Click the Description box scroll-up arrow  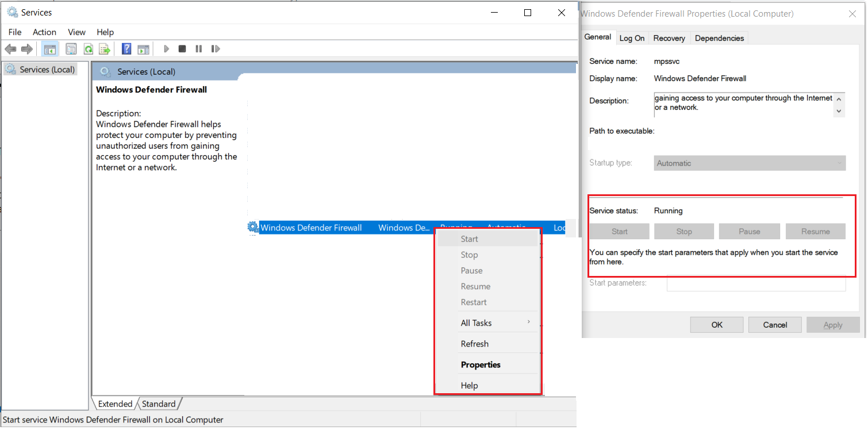click(839, 98)
